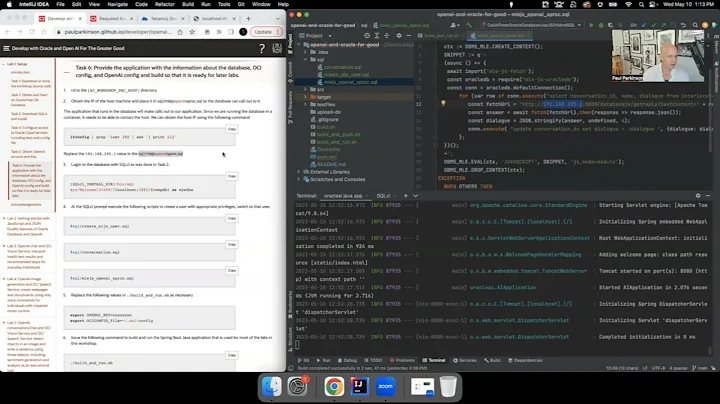
Task: Expand all in the Project panel
Action: (x=377, y=35)
